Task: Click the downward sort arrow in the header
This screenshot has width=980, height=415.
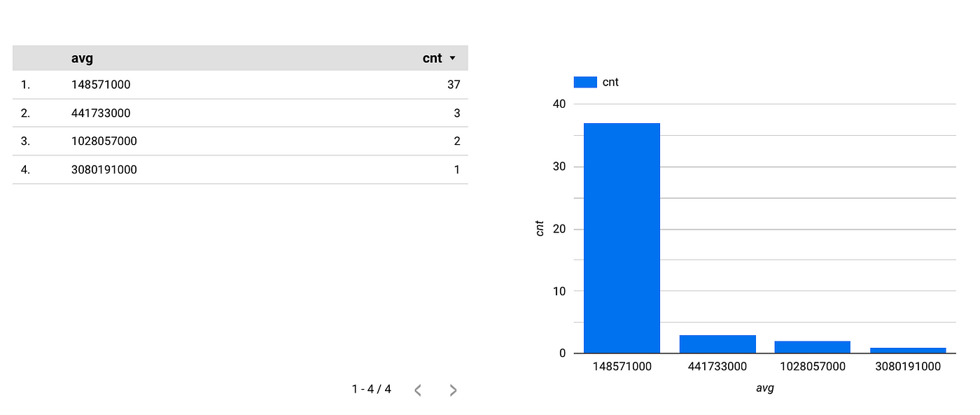Action: [451, 59]
